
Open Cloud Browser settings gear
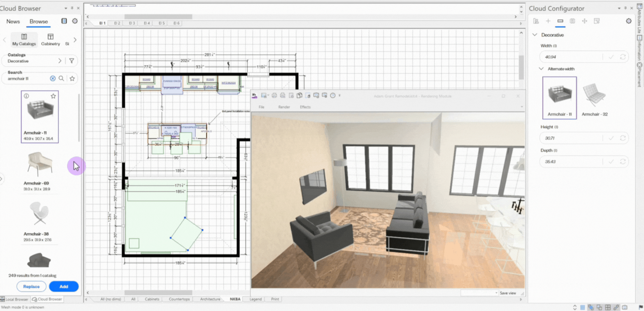75,21
